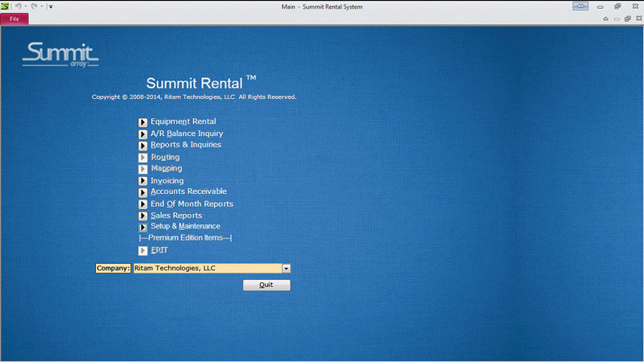Collapse the ribbon with the up-arrow icon
The height and width of the screenshot is (362, 644).
(605, 19)
